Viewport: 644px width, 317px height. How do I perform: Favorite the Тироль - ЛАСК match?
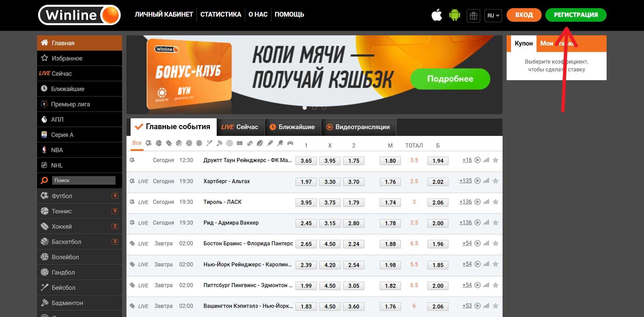(x=495, y=202)
